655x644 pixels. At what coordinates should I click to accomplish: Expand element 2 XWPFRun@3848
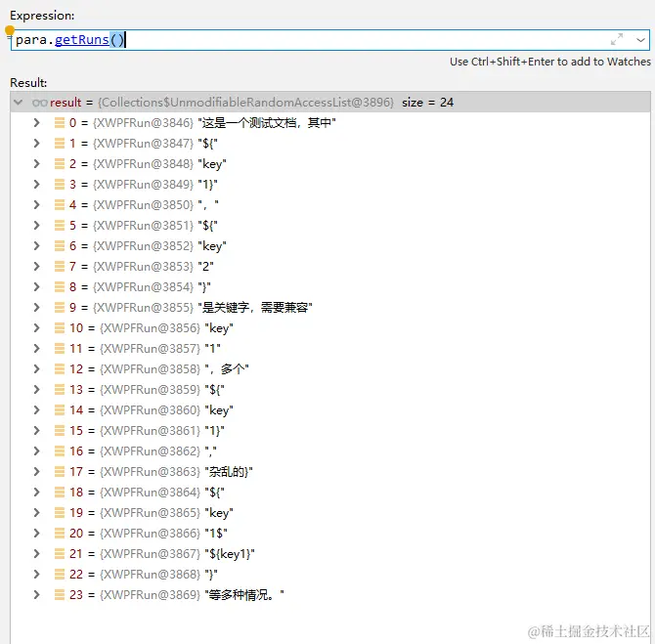click(x=37, y=163)
